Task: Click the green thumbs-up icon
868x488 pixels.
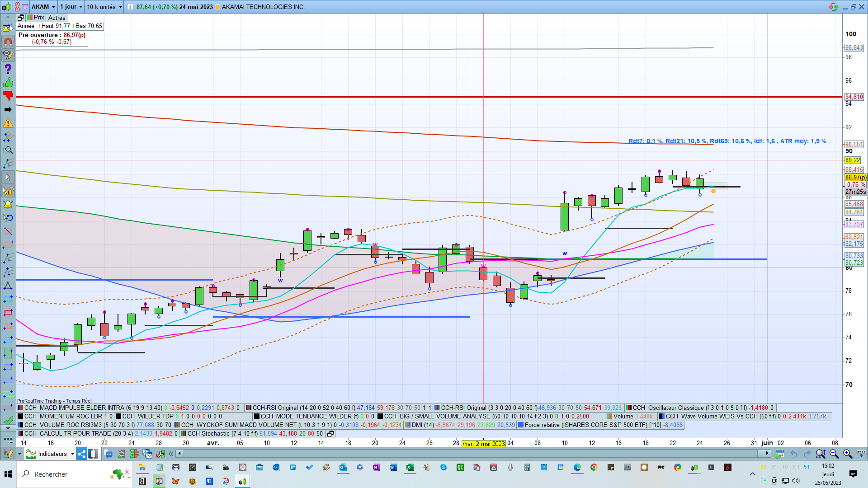Action: click(8, 83)
